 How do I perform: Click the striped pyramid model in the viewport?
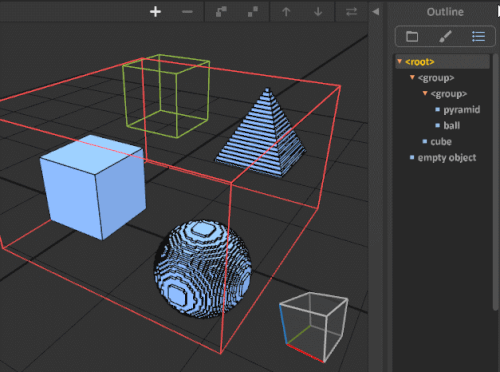(x=262, y=133)
